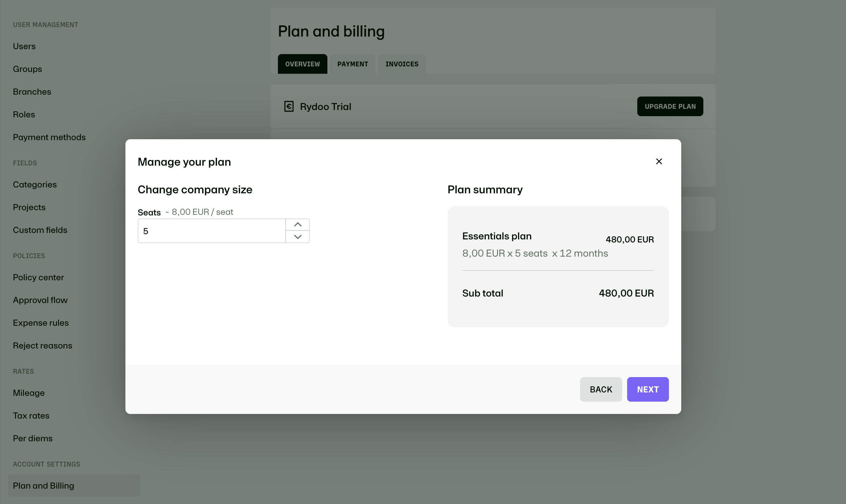Open Policy center in the sidebar
The image size is (846, 504).
tap(38, 277)
